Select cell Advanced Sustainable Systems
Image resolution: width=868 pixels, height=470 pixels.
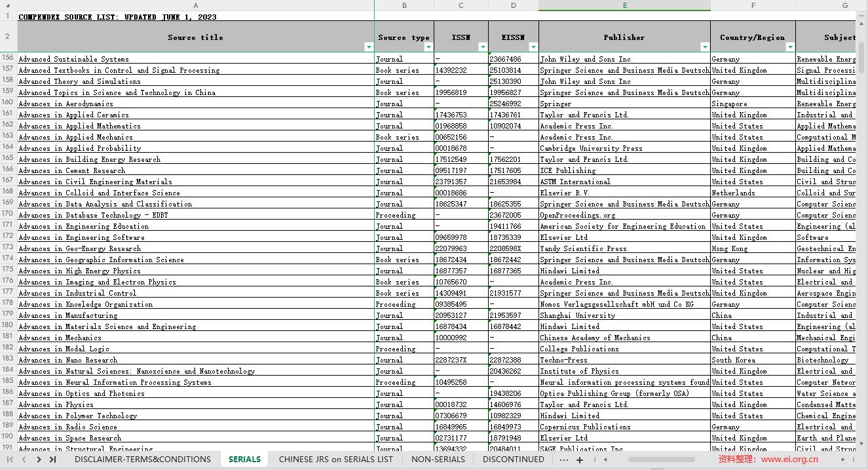tap(196, 59)
